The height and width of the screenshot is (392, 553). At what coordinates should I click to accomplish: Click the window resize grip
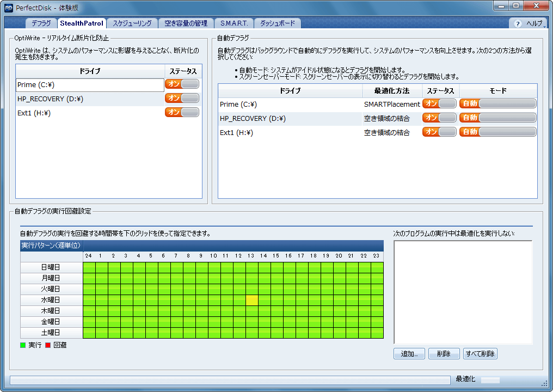coord(544,383)
